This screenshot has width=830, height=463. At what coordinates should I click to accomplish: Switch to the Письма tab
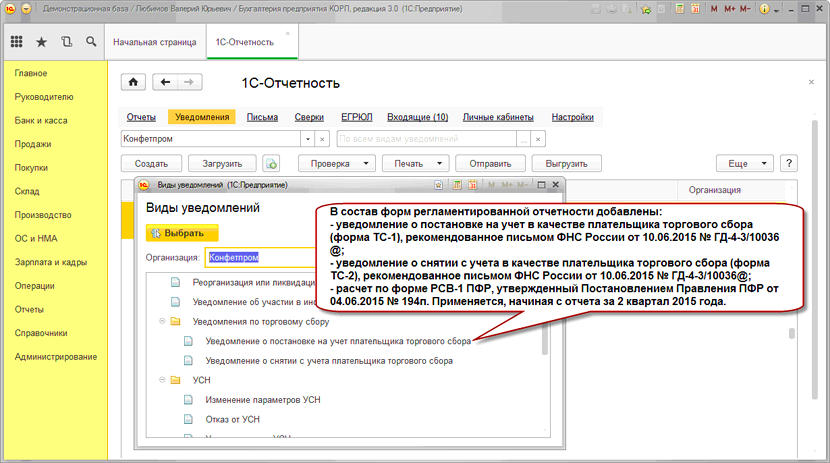pyautogui.click(x=262, y=117)
